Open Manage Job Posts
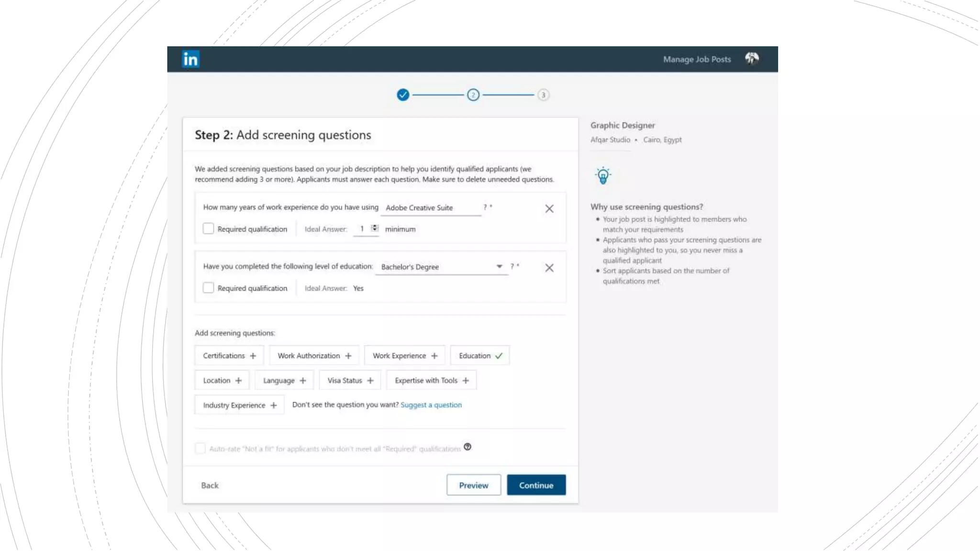Viewport: 980px width, 551px height. [697, 59]
